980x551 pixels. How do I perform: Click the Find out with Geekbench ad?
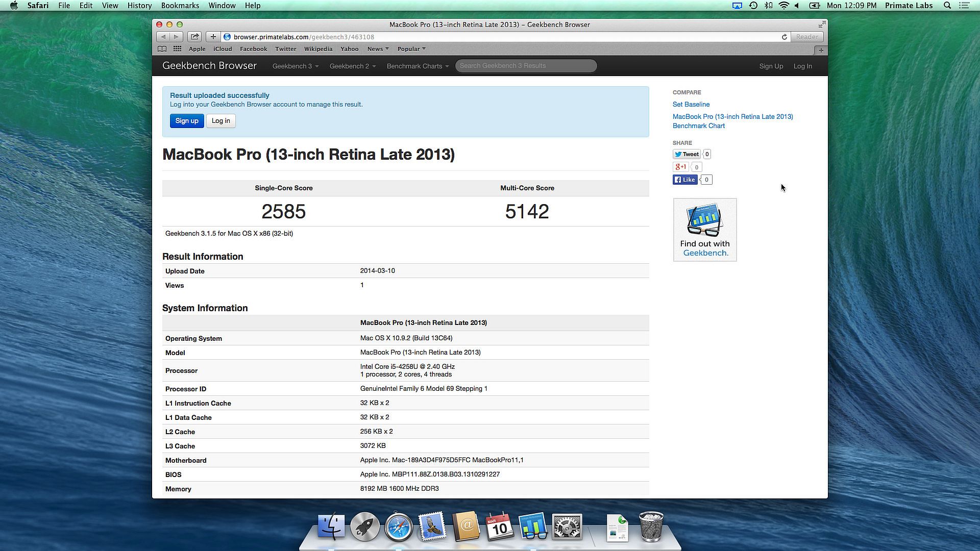(x=704, y=230)
